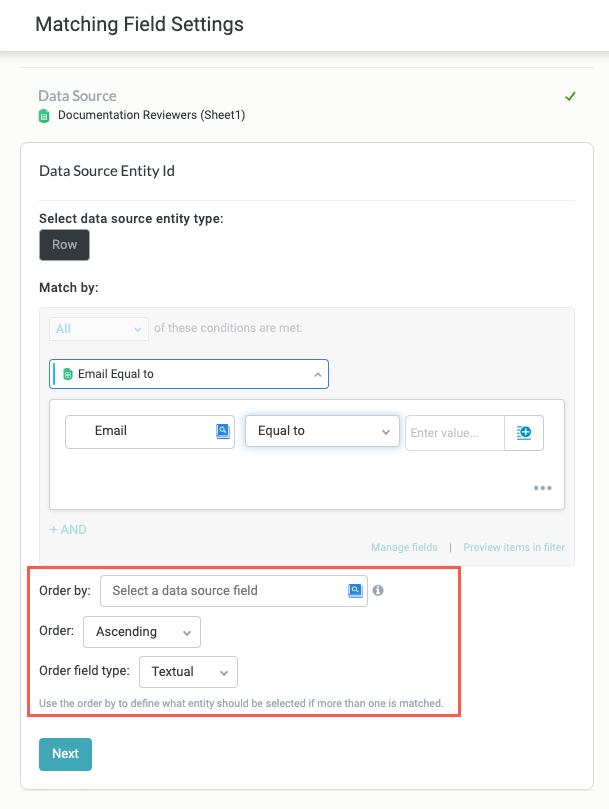The height and width of the screenshot is (809, 609).
Task: Open the All conditions dropdown
Action: coord(98,328)
